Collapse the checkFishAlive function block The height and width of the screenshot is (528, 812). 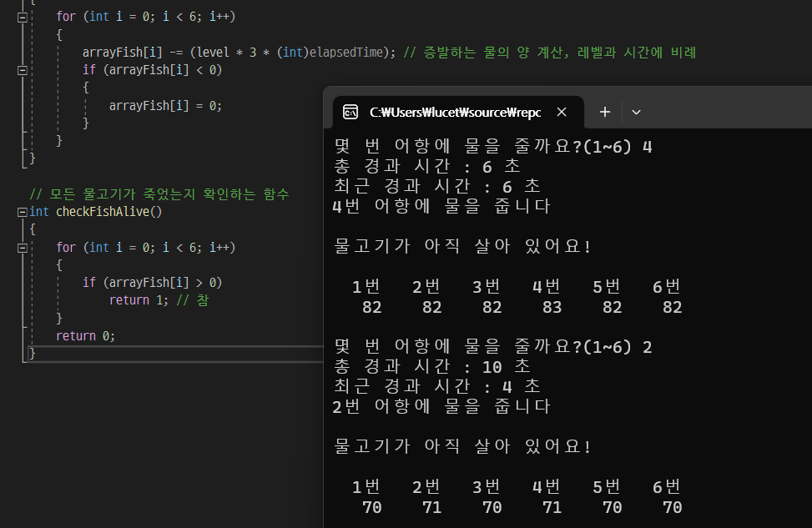pos(23,212)
